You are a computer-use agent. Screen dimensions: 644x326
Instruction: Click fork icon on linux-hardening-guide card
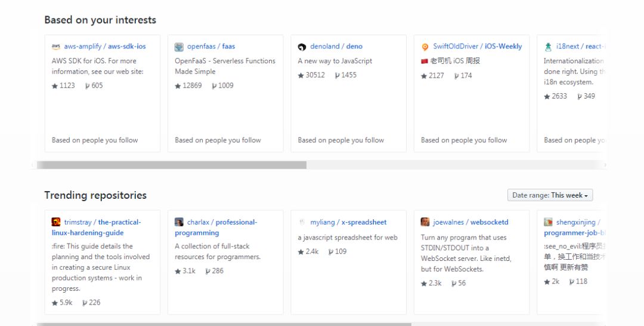coord(85,303)
